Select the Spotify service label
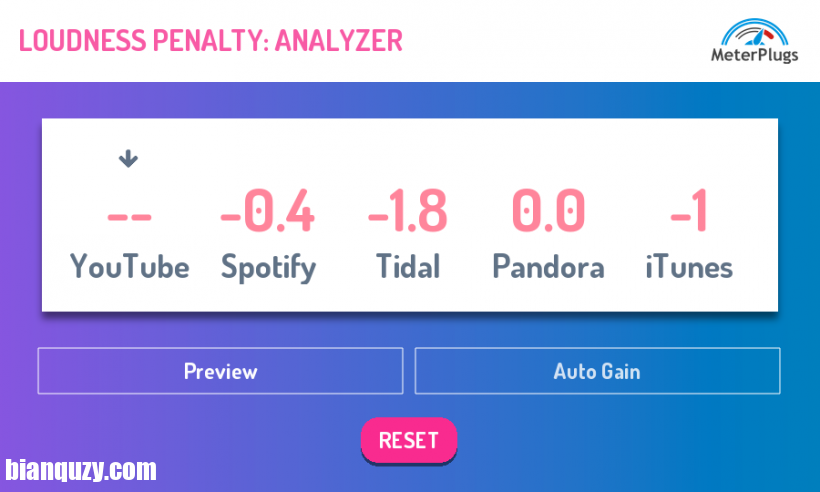The width and height of the screenshot is (820, 492). (x=268, y=268)
